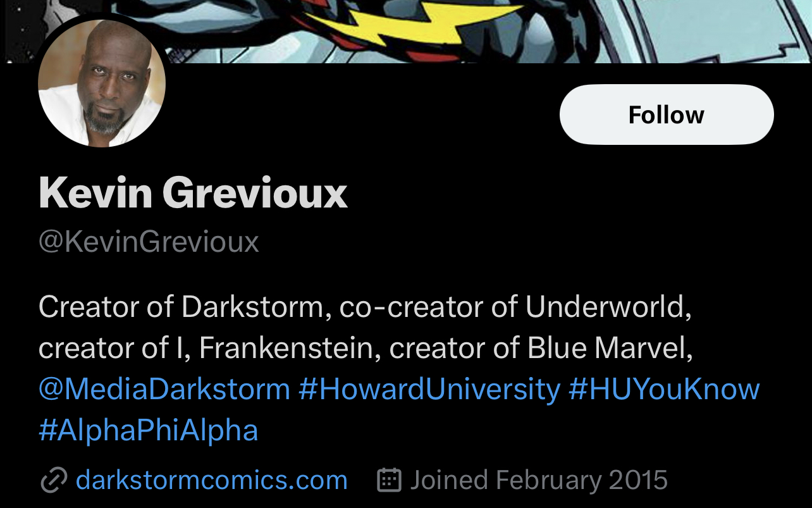The width and height of the screenshot is (812, 508).
Task: Visit the darkstormcomics.com website link
Action: (212, 480)
